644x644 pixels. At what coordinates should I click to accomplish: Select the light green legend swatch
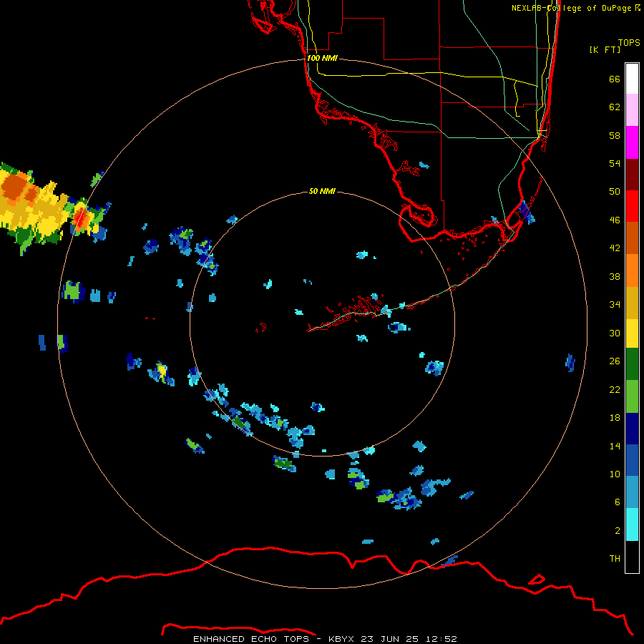632,396
